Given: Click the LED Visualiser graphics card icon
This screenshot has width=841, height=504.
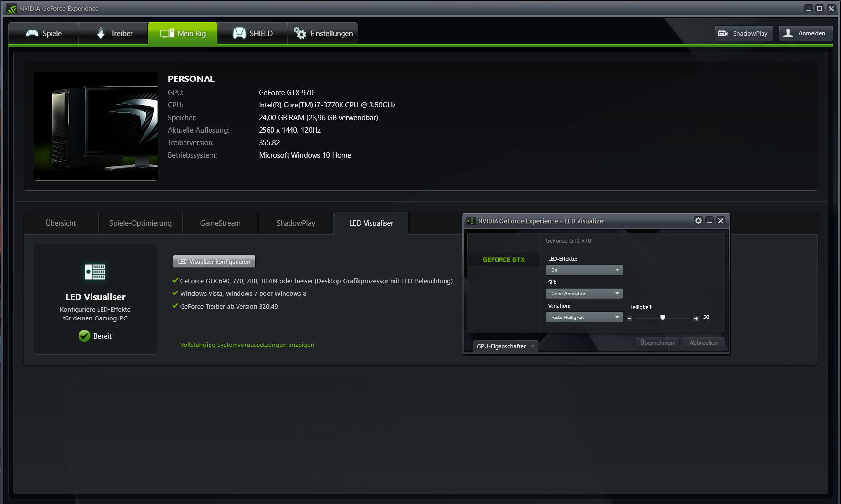Looking at the screenshot, I should 95,272.
